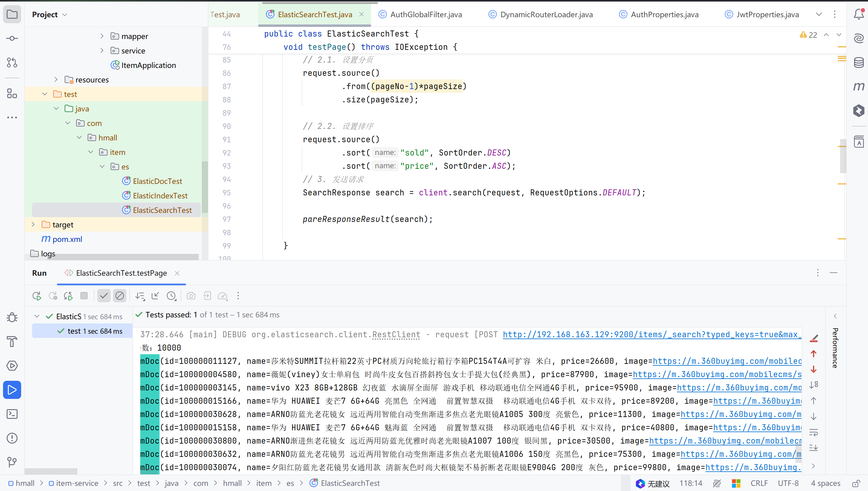The height and width of the screenshot is (491, 868).
Task: Open ElasticDocTest in the project tree
Action: point(157,181)
